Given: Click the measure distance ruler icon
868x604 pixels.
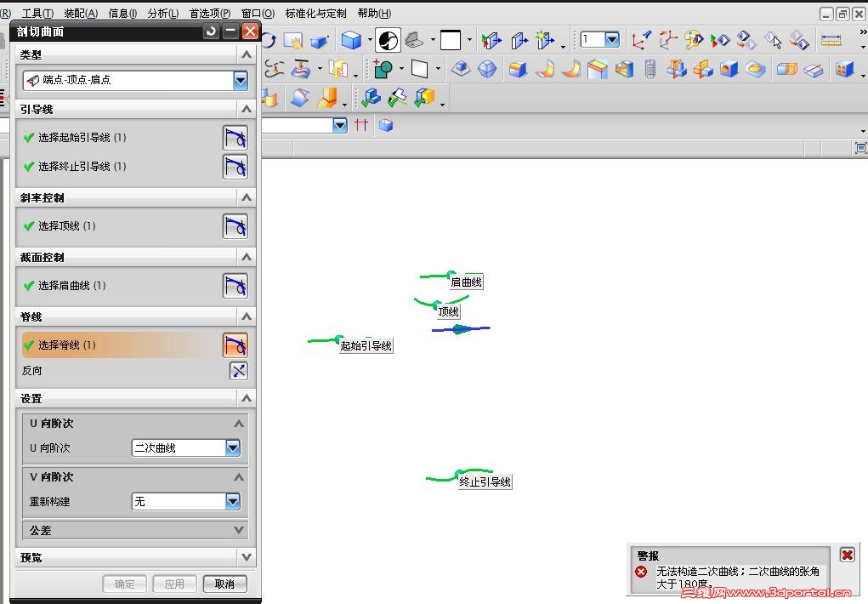Looking at the screenshot, I should tap(831, 40).
